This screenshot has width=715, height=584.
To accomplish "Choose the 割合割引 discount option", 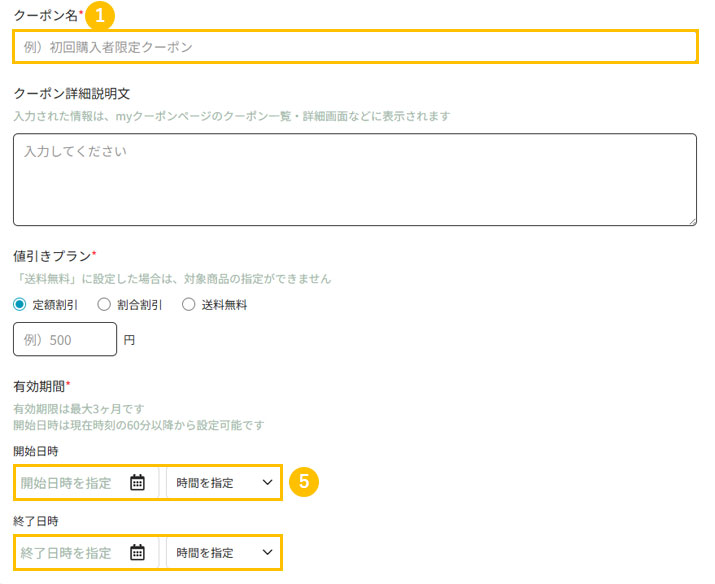I will point(104,305).
